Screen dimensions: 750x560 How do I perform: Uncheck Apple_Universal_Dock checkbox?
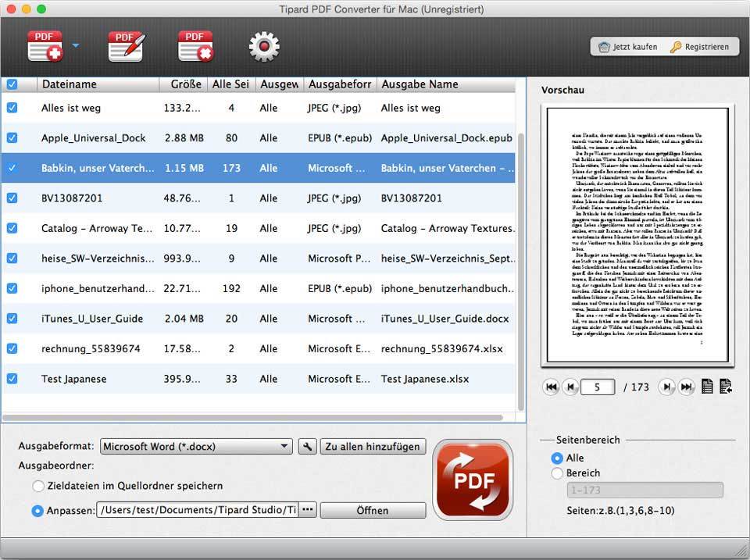[x=12, y=137]
